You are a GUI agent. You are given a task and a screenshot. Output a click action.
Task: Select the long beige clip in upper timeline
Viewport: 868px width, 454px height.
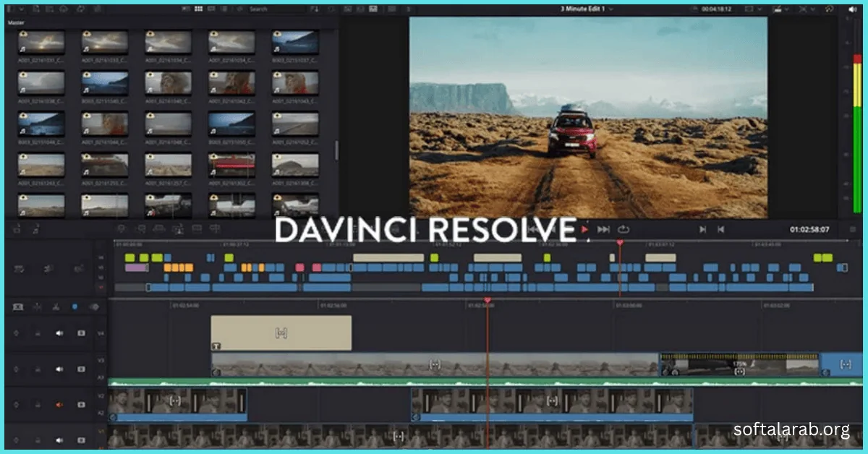pyautogui.click(x=388, y=257)
